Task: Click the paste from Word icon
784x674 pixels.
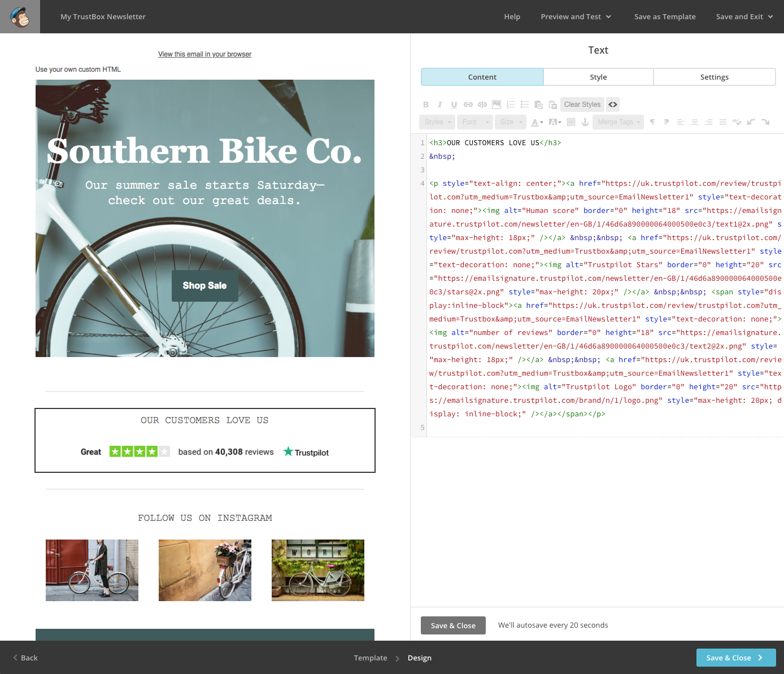Action: [x=553, y=105]
